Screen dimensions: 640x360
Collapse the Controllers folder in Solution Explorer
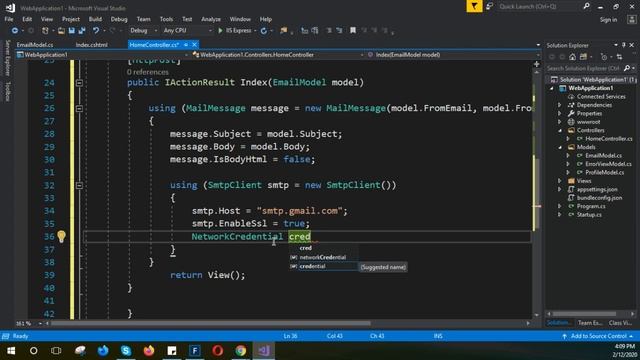tap(560, 131)
